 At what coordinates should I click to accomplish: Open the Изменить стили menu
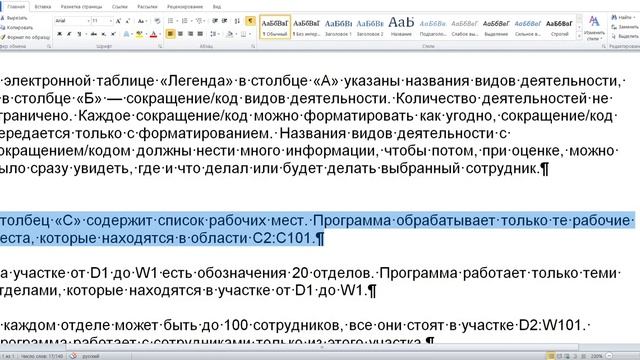[594, 28]
